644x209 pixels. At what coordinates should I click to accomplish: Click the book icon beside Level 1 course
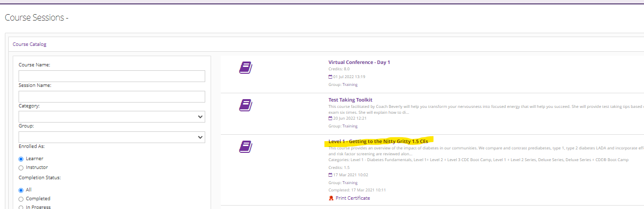click(x=245, y=146)
